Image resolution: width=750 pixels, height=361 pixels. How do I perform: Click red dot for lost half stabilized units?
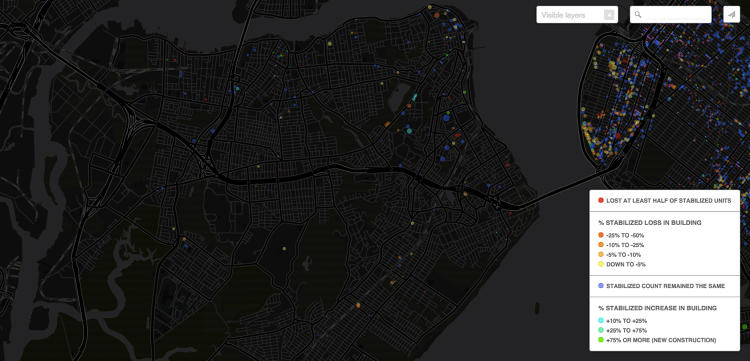coord(601,200)
